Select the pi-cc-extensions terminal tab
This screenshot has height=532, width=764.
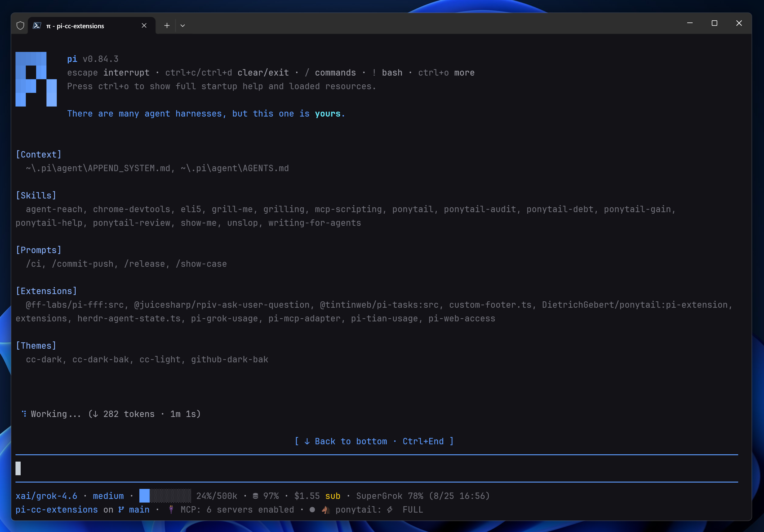[x=91, y=25]
